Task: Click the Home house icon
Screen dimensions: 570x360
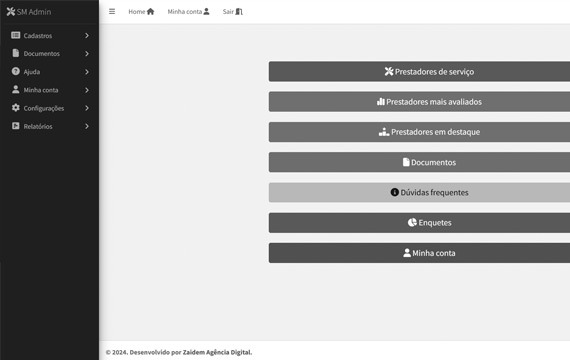Action: [150, 12]
